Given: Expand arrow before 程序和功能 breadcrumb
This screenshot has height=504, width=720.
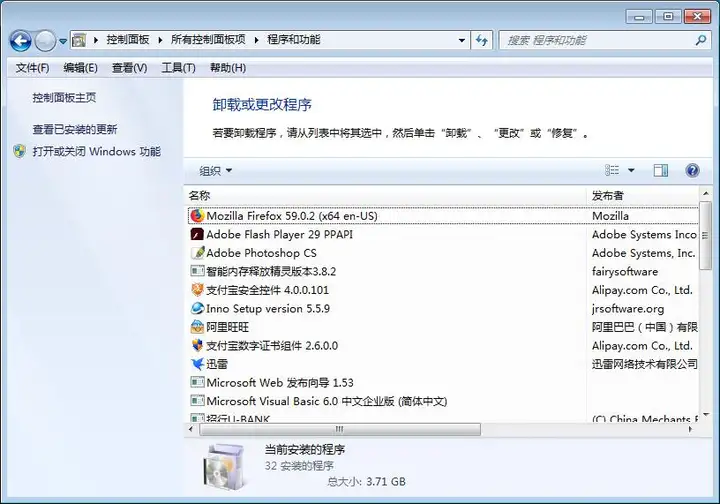Looking at the screenshot, I should coord(256,40).
